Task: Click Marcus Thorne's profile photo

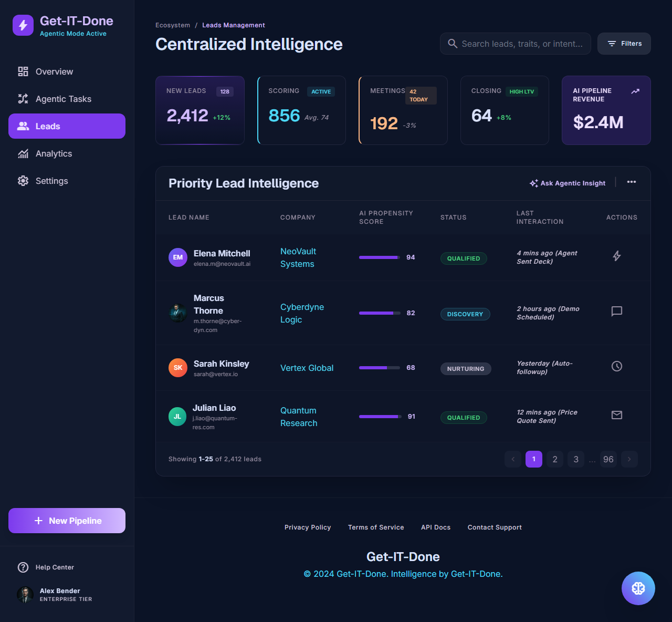Action: (178, 313)
